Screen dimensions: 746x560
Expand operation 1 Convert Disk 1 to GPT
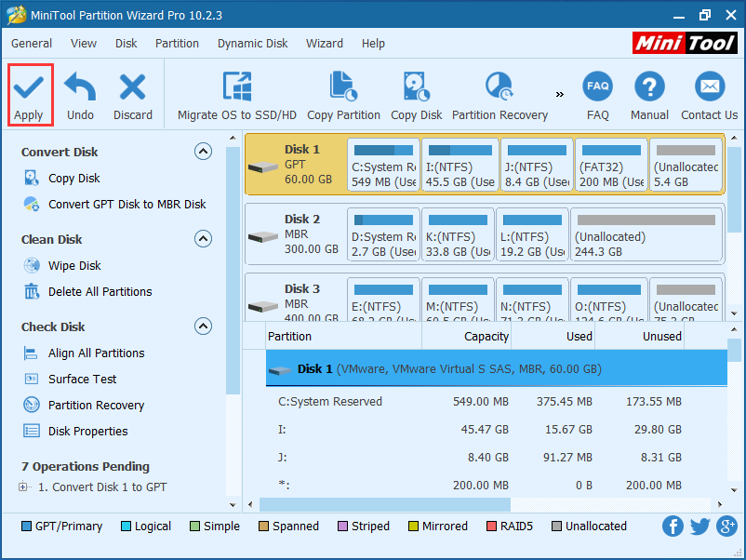click(22, 487)
